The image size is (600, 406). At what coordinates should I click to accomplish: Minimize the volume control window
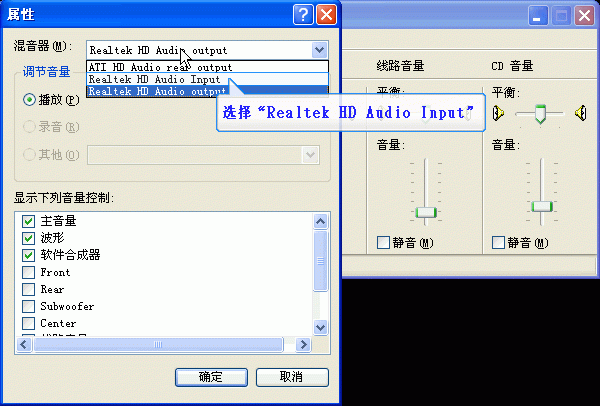pyautogui.click(x=538, y=16)
